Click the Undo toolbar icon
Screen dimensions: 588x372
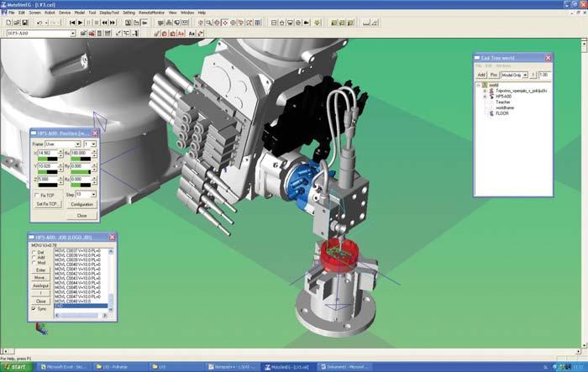coord(39,23)
